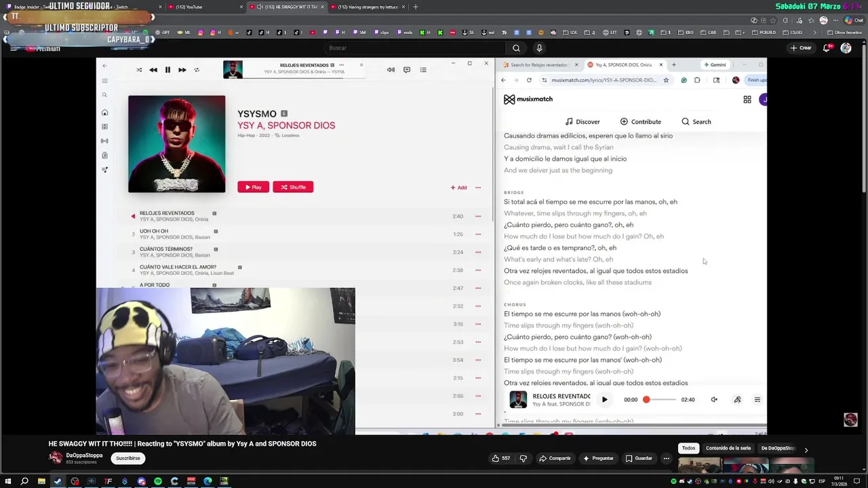Play the YSYSMO album
This screenshot has height=488, width=868.
coord(253,187)
